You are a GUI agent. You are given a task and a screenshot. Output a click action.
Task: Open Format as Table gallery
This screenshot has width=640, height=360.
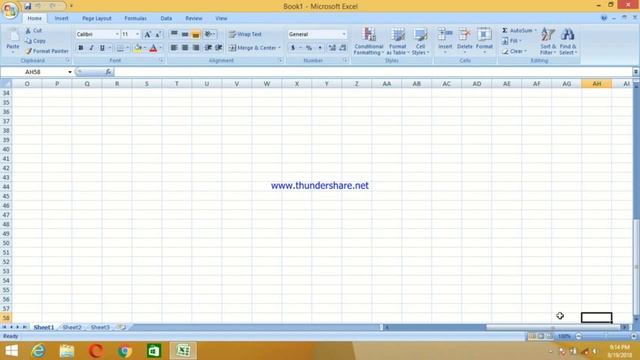tap(398, 41)
